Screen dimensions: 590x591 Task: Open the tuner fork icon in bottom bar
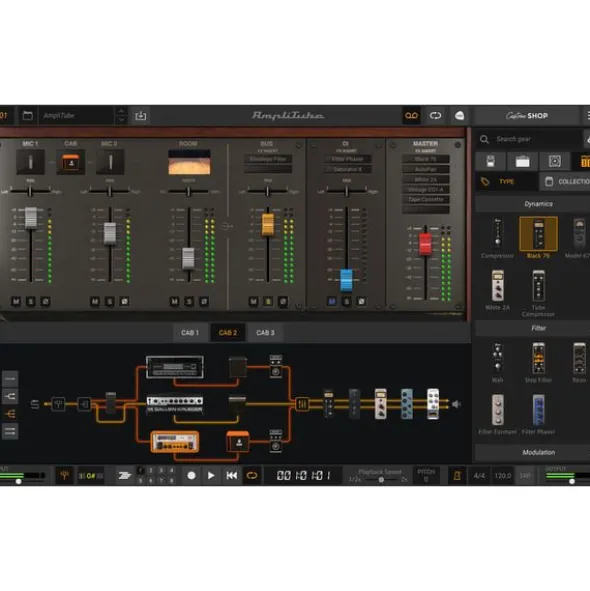(x=64, y=475)
